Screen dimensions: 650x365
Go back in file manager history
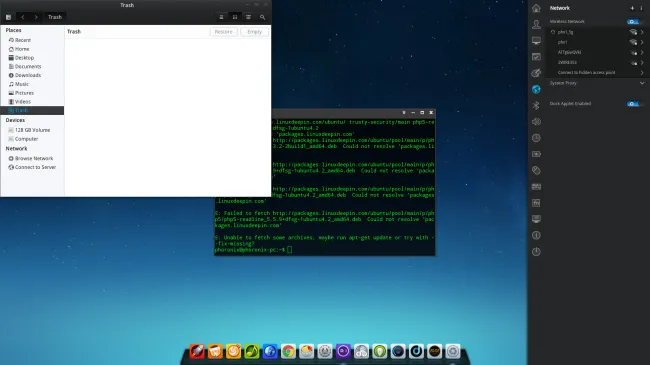tap(23, 17)
